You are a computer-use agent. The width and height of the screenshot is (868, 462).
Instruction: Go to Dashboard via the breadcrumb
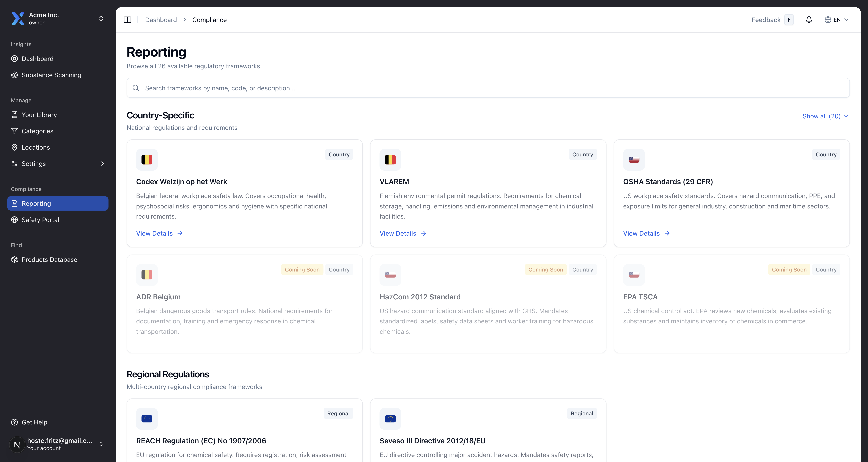(161, 20)
